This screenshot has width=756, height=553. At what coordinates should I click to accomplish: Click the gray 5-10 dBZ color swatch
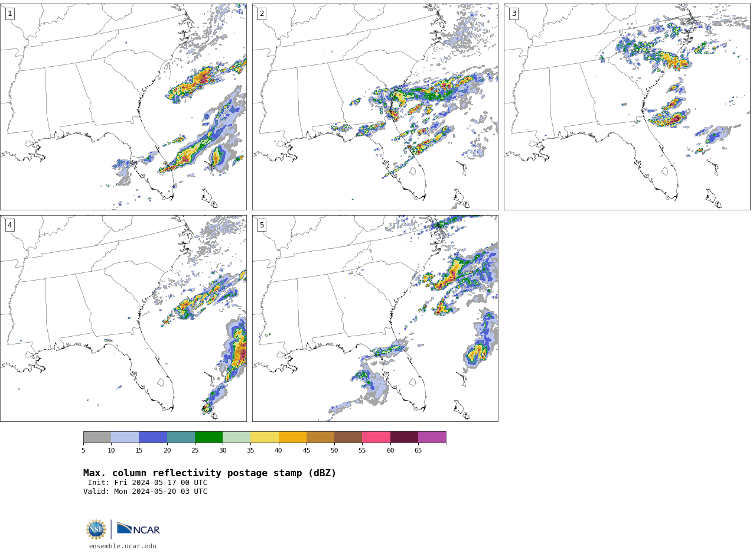pos(97,437)
